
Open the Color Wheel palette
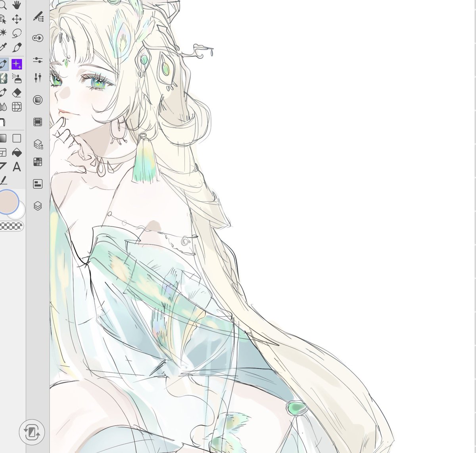(x=38, y=100)
